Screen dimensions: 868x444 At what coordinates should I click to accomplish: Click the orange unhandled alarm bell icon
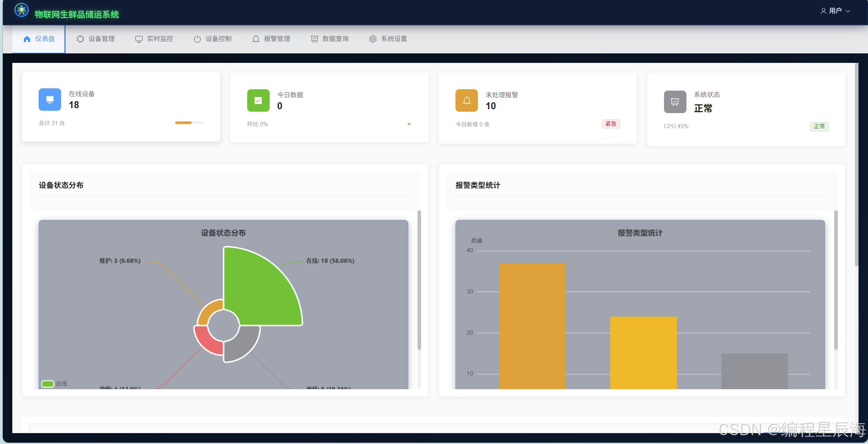click(466, 100)
